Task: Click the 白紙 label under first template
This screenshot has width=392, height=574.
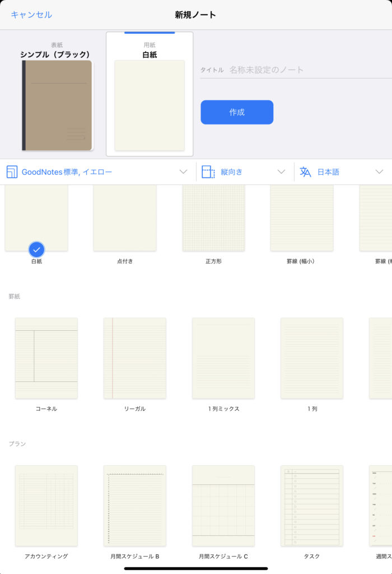Action: point(36,261)
